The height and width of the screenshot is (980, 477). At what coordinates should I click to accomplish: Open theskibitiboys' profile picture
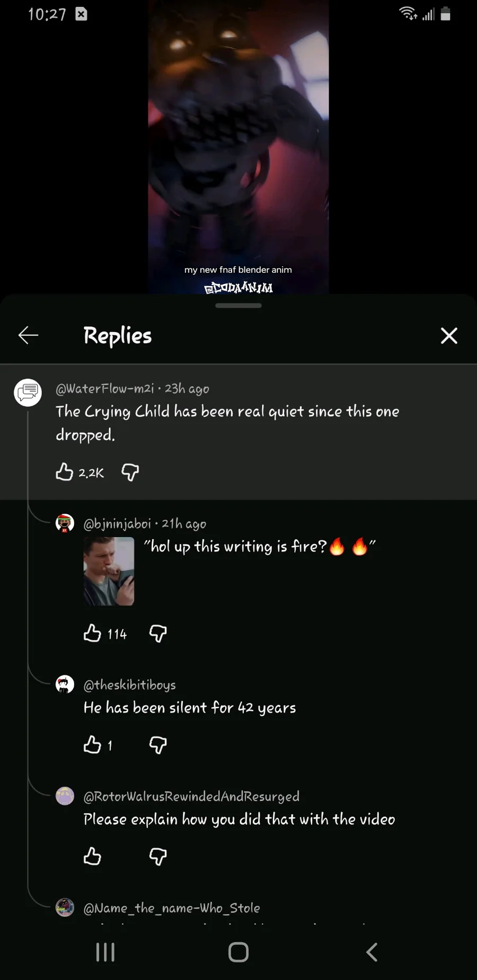(65, 684)
